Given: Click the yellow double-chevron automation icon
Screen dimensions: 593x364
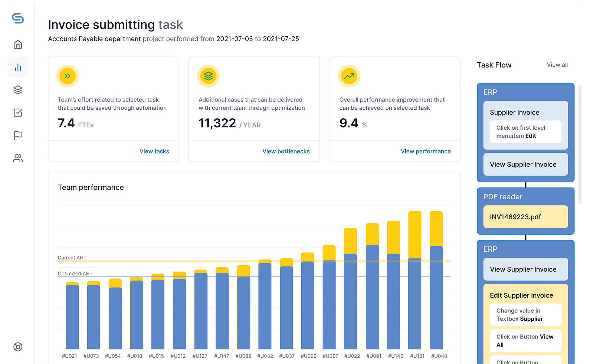Looking at the screenshot, I should tap(68, 76).
